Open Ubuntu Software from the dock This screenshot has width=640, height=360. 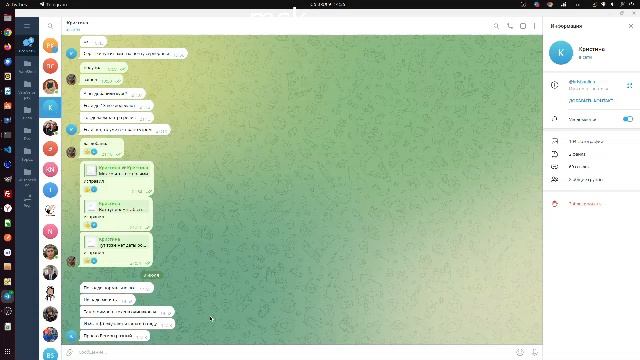7,106
